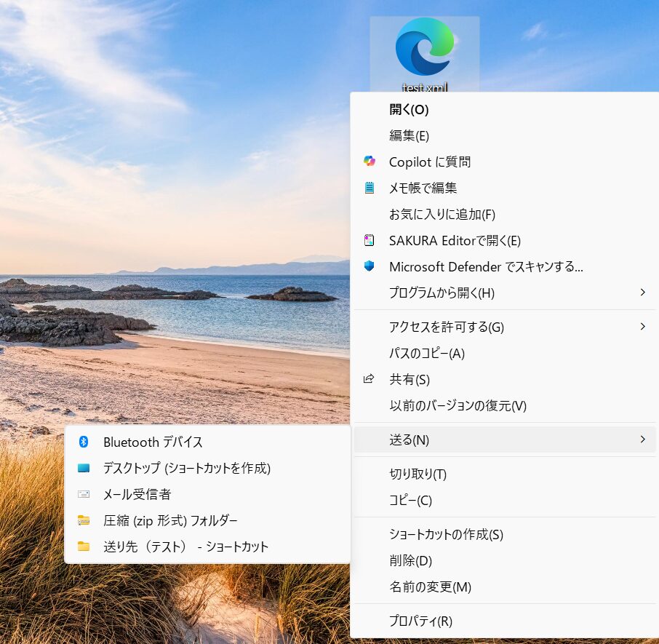Viewport: 659px width, 644px height.
Task: Select Microsoft Defender でスキャンする
Action: point(505,266)
